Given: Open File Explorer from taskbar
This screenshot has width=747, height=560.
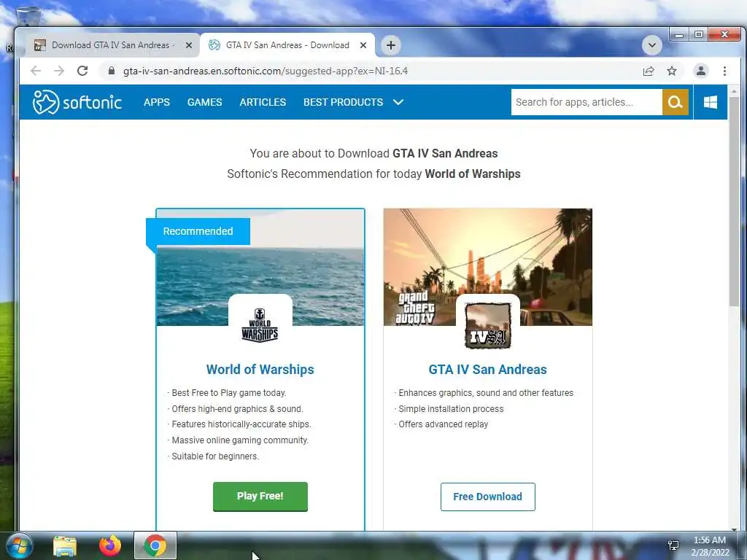Looking at the screenshot, I should [x=65, y=545].
